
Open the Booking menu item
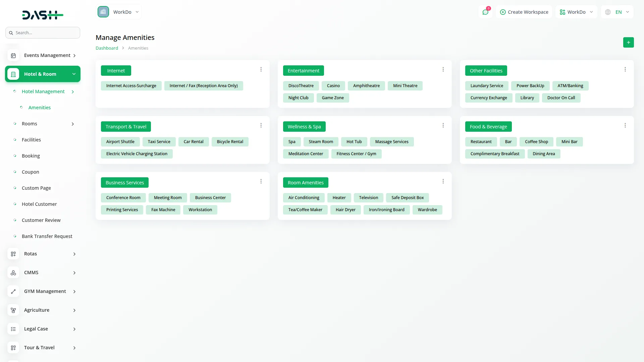tap(31, 156)
